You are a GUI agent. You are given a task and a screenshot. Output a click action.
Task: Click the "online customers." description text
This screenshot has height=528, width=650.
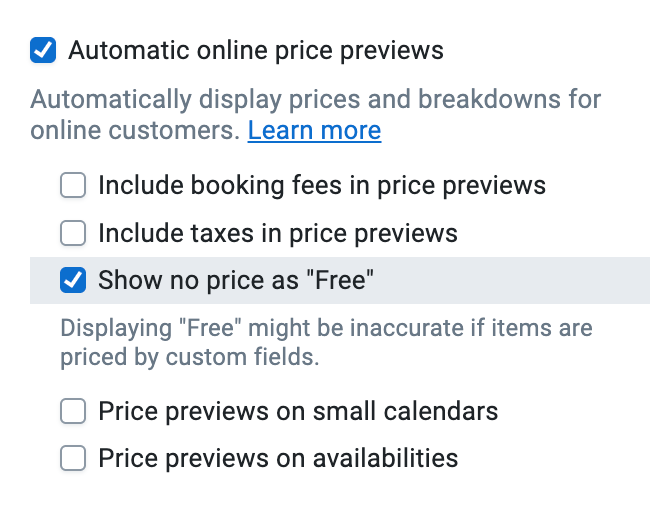(136, 131)
